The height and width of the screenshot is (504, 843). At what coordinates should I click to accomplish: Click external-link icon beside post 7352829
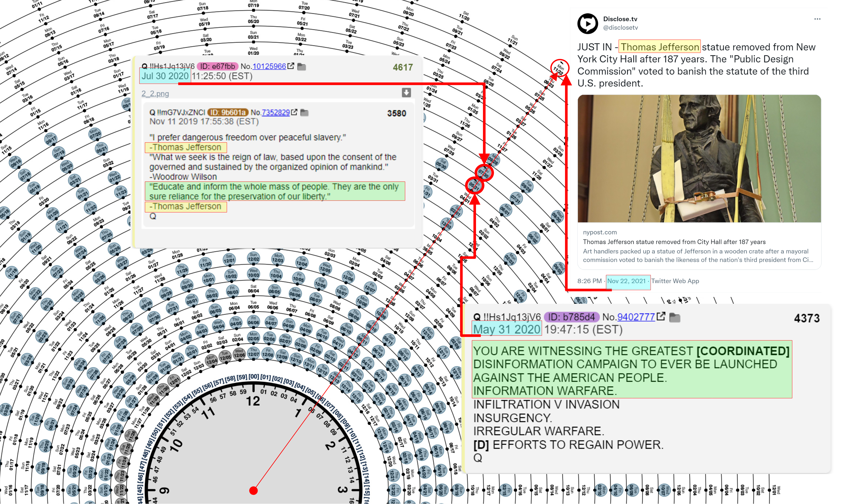point(294,112)
